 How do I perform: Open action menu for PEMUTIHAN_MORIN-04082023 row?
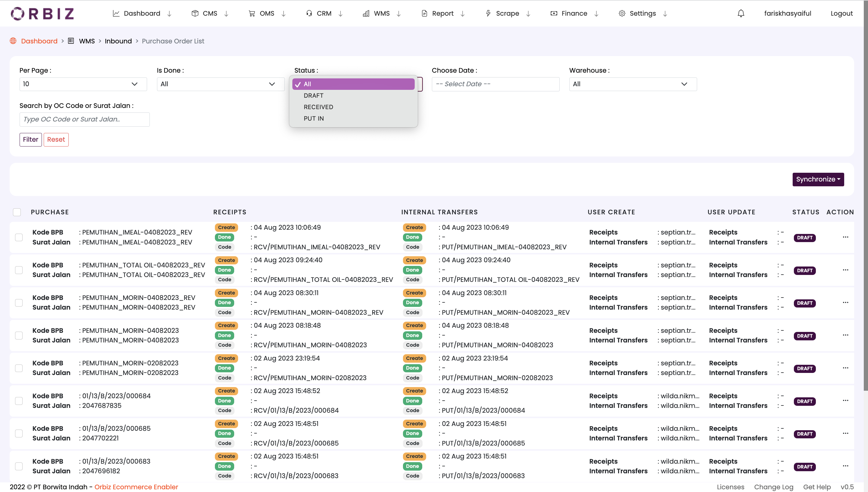tap(845, 335)
